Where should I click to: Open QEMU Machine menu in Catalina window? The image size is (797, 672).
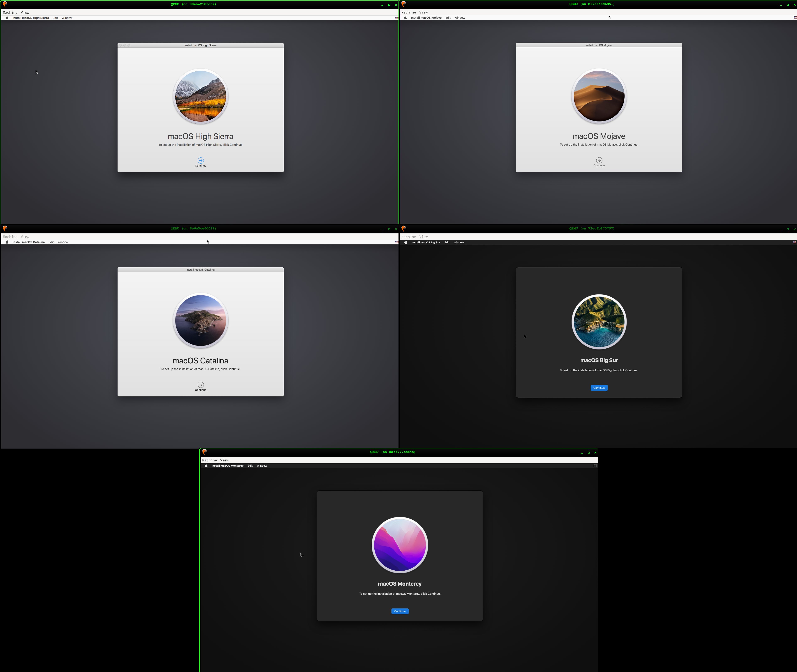point(10,237)
